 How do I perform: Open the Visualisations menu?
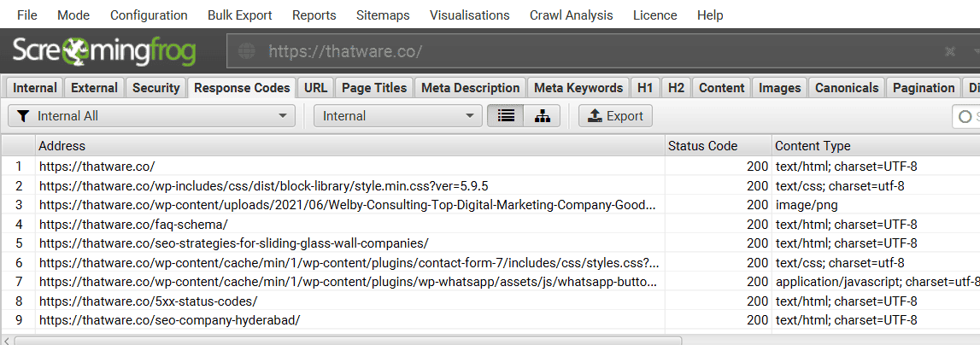[469, 15]
